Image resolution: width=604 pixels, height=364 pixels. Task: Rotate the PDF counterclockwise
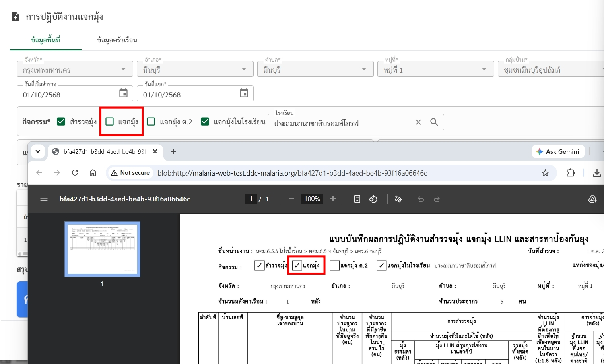[x=373, y=199]
